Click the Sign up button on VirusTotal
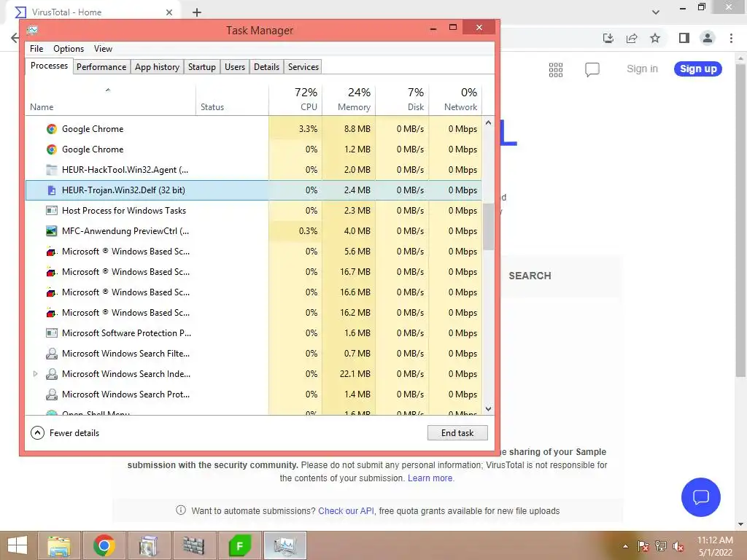Screen dimensions: 747x560 click(698, 69)
